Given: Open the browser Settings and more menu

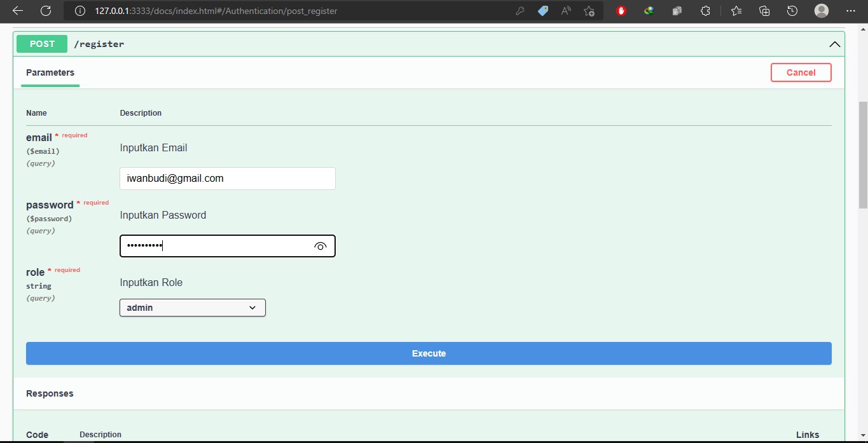Looking at the screenshot, I should (x=851, y=11).
